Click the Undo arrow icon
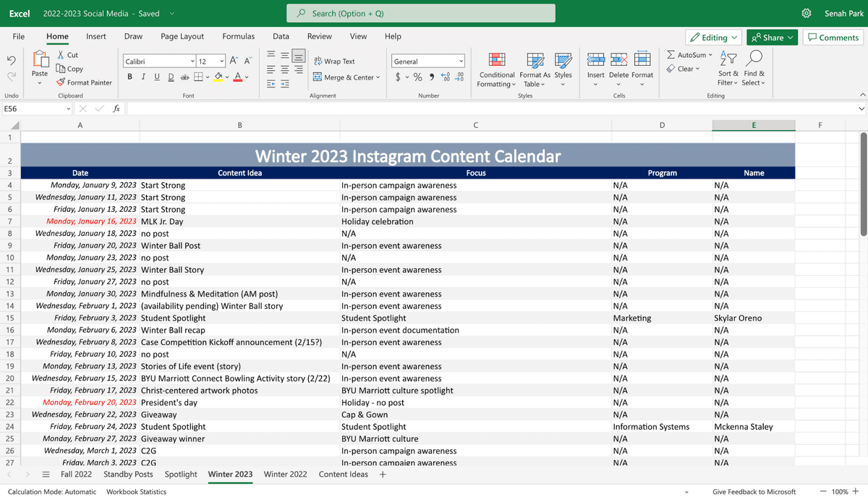This screenshot has height=497, width=868. click(12, 61)
